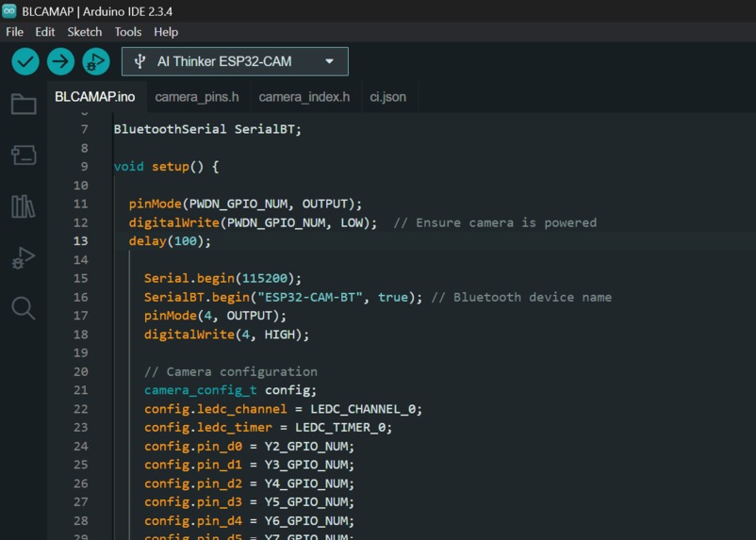Switch to the camera_index.h tab

coord(304,97)
